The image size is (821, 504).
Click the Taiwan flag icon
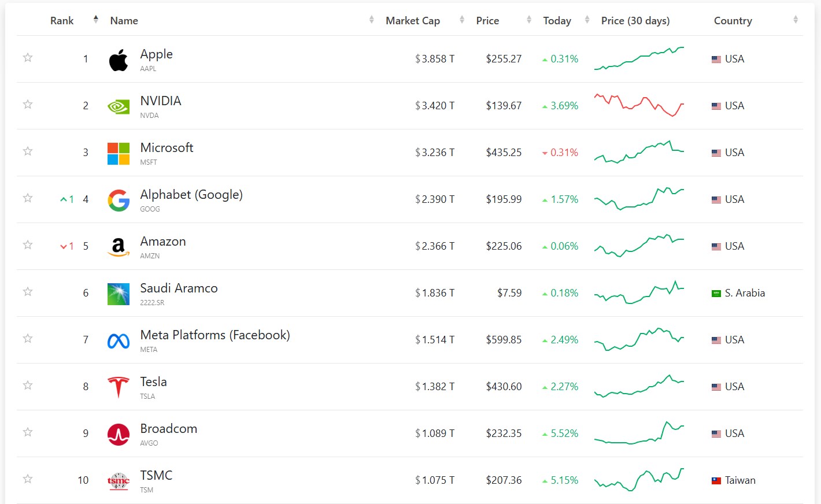point(716,481)
